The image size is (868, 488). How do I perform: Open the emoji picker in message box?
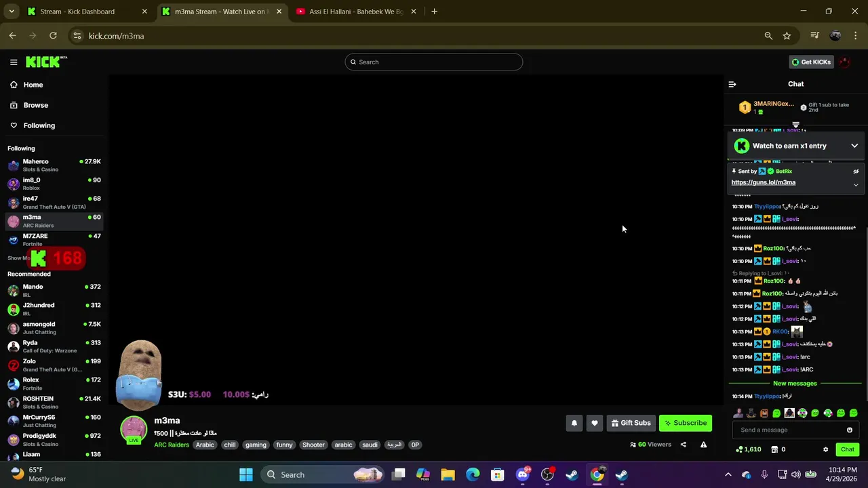[x=849, y=430]
